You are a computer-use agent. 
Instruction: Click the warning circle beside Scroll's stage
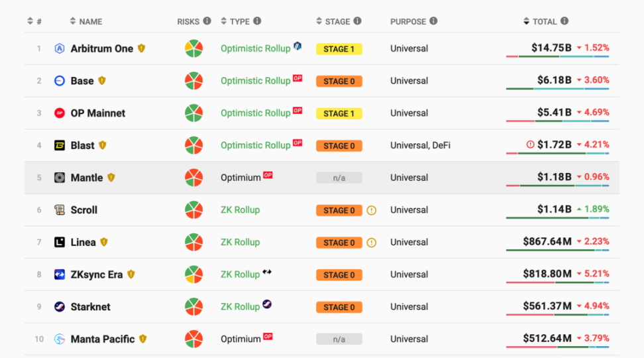pyautogui.click(x=371, y=210)
